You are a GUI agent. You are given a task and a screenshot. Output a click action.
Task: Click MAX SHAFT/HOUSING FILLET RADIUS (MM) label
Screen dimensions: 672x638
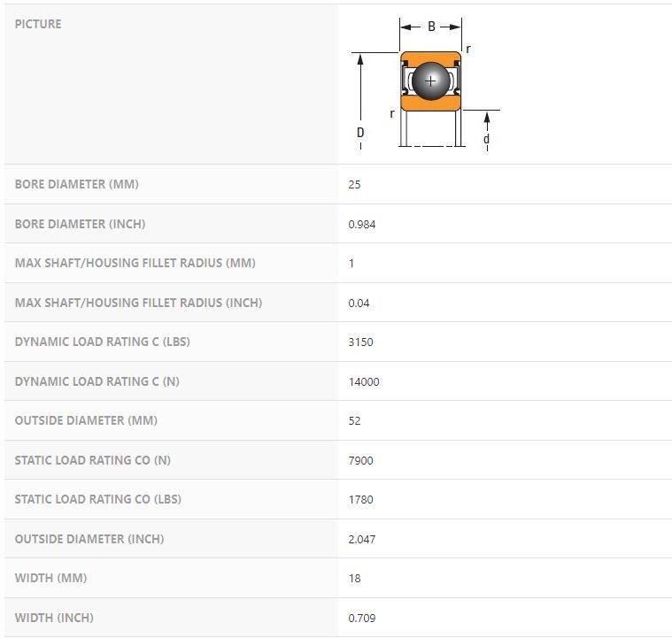(134, 263)
